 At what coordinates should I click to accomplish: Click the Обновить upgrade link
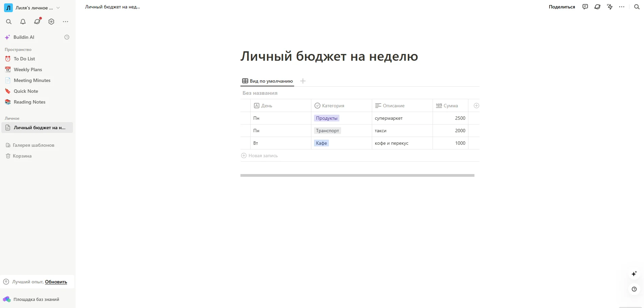click(x=56, y=282)
